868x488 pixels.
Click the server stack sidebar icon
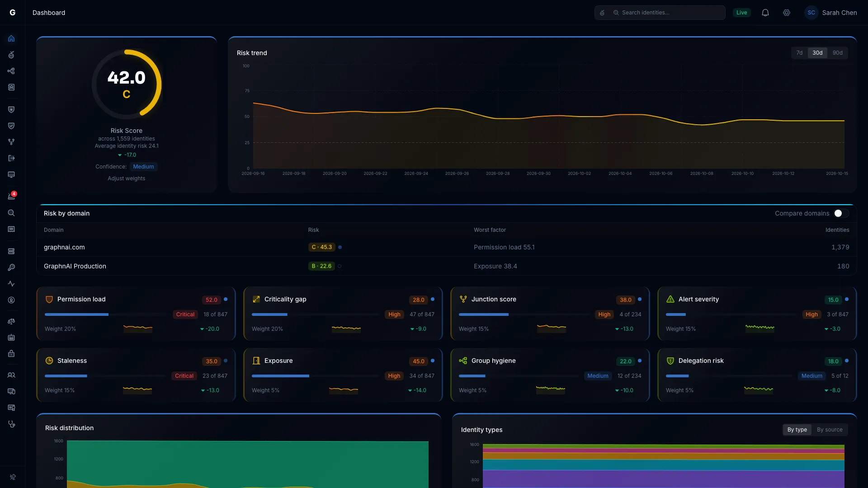click(11, 251)
